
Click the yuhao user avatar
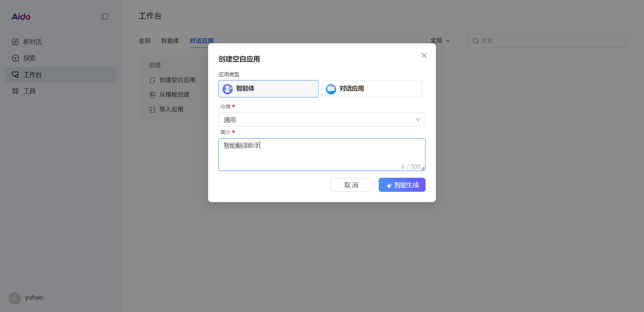coord(15,298)
